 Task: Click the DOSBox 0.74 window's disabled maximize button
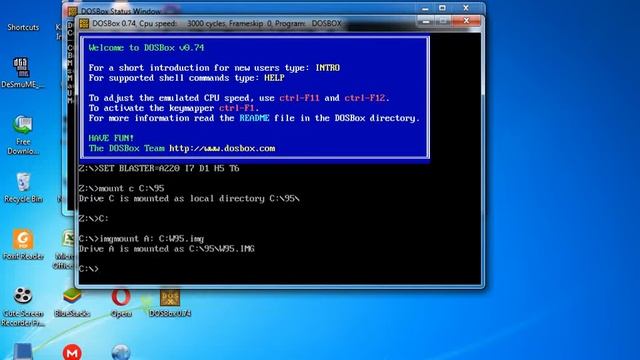point(442,21)
